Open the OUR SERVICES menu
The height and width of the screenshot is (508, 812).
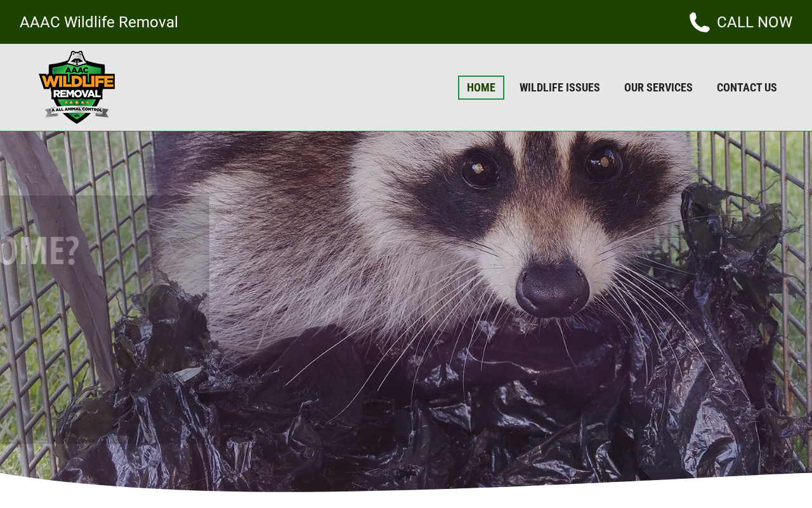tap(658, 88)
